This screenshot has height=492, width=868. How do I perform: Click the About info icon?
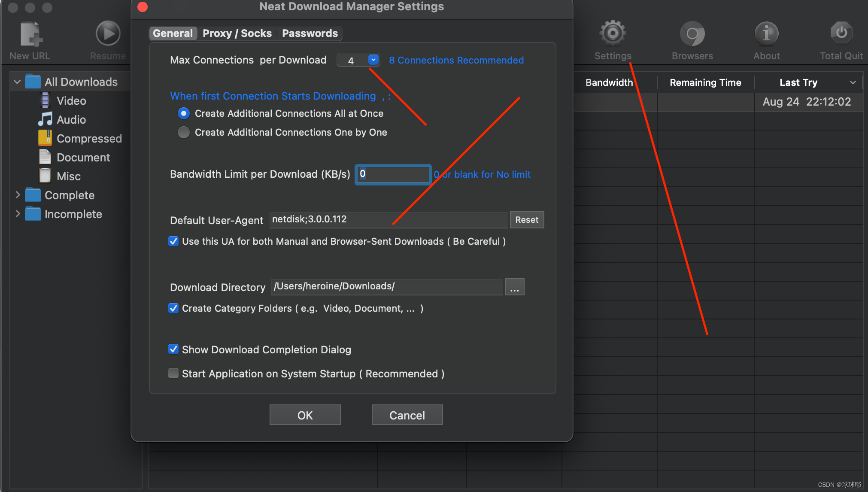coord(767,33)
